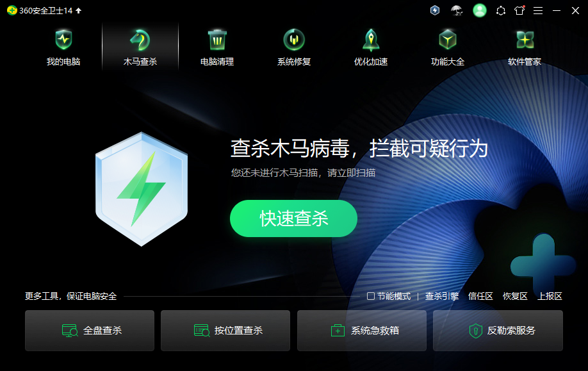
Task: Open the 查杀引擎 settings link
Action: point(442,296)
